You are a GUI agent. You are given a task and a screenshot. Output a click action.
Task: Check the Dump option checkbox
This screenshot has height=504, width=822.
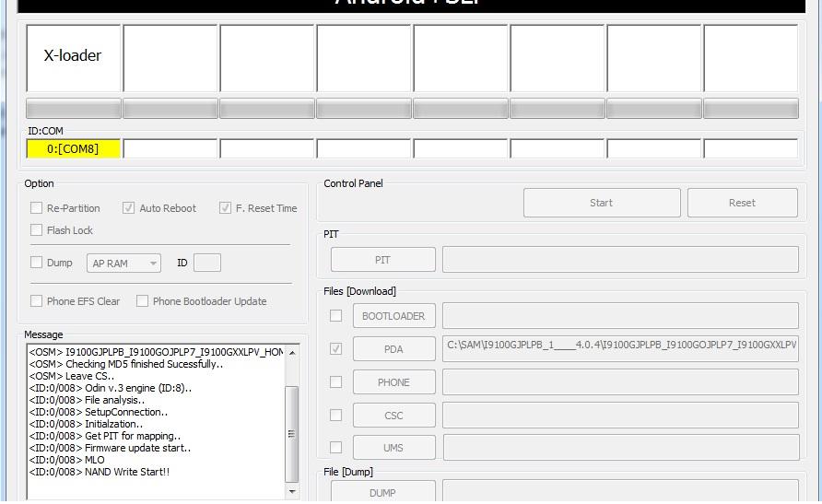coord(36,263)
